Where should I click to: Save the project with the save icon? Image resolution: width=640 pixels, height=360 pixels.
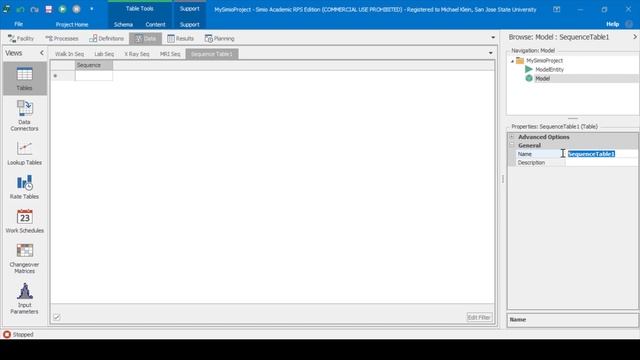tap(49, 9)
